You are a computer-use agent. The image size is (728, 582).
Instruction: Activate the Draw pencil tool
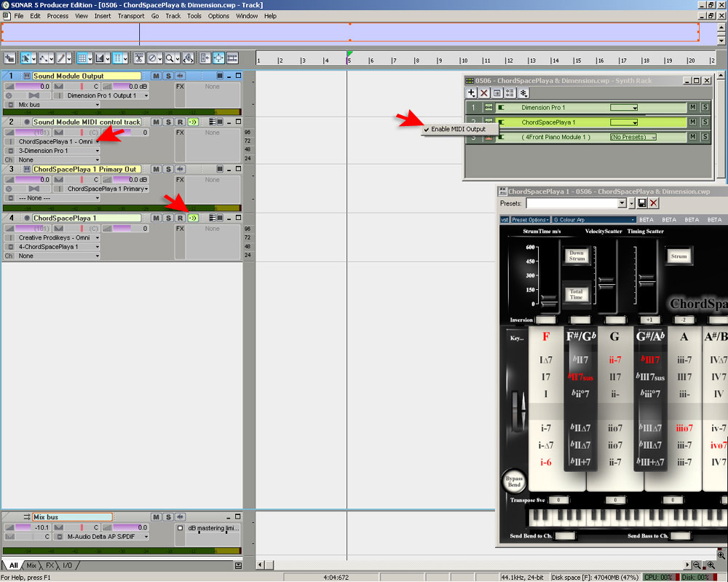point(60,58)
